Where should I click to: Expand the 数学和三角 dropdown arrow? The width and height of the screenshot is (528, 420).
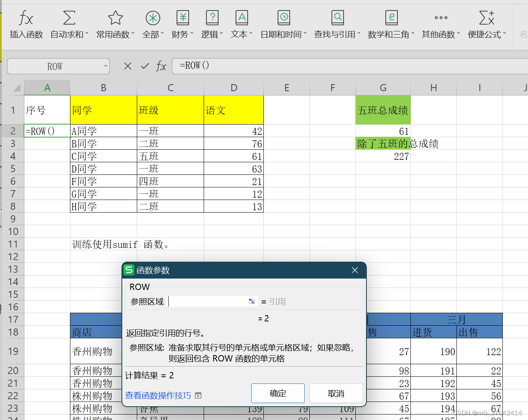pos(413,34)
